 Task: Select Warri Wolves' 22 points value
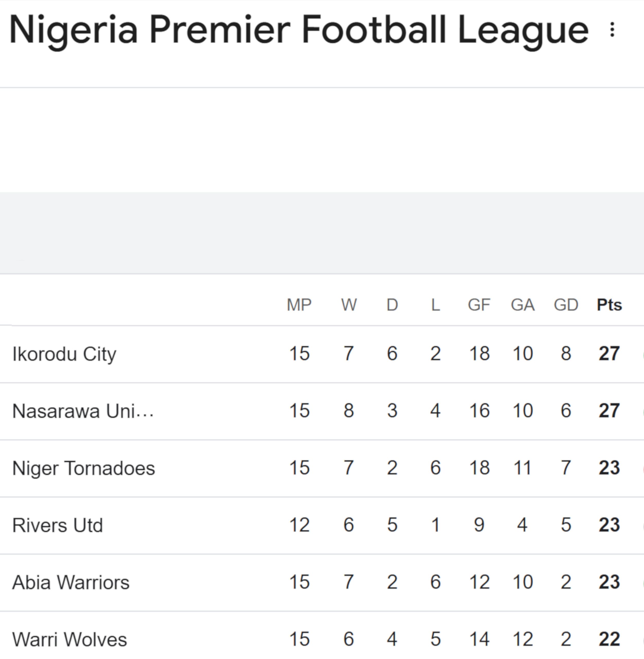point(609,639)
